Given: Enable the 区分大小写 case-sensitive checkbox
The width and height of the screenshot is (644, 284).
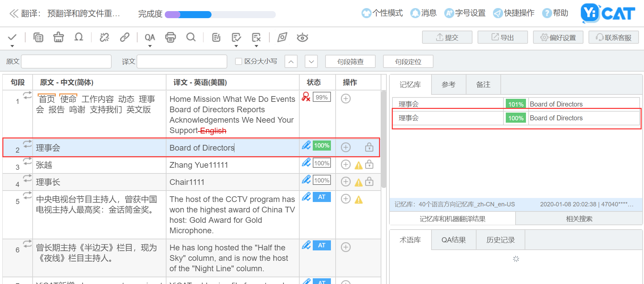Looking at the screenshot, I should 239,61.
